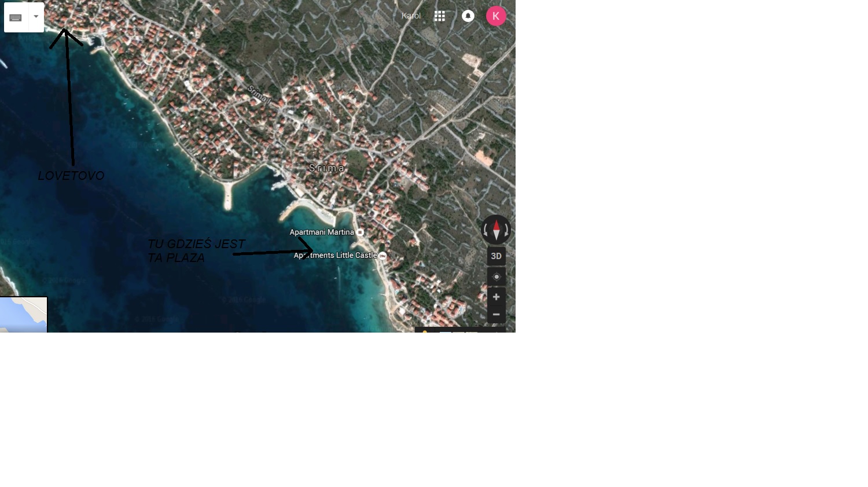
Task: Zoom in on the map
Action: coord(496,297)
